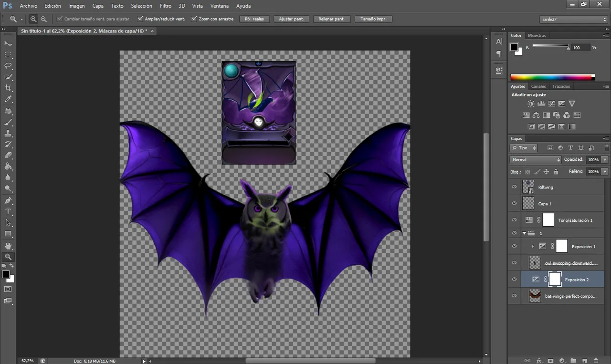Viewport: 611px width, 364px height.
Task: Uncheck Ampliar/reducir vent. checkbox
Action: tap(140, 19)
